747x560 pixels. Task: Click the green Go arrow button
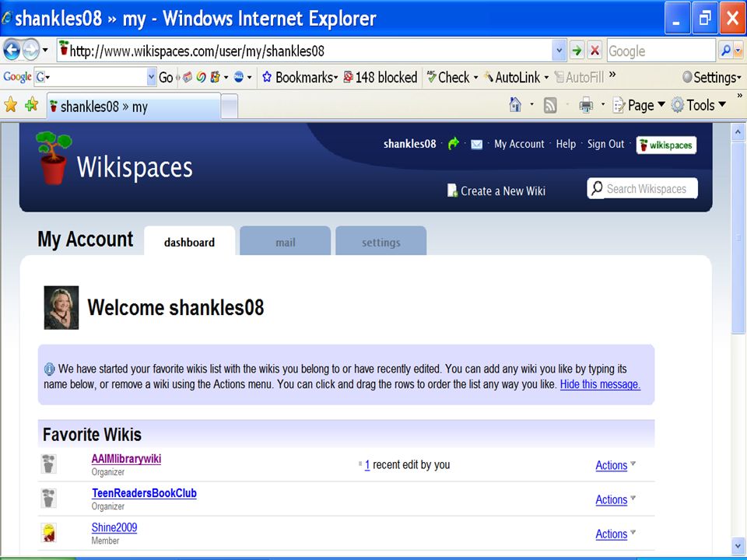(577, 51)
